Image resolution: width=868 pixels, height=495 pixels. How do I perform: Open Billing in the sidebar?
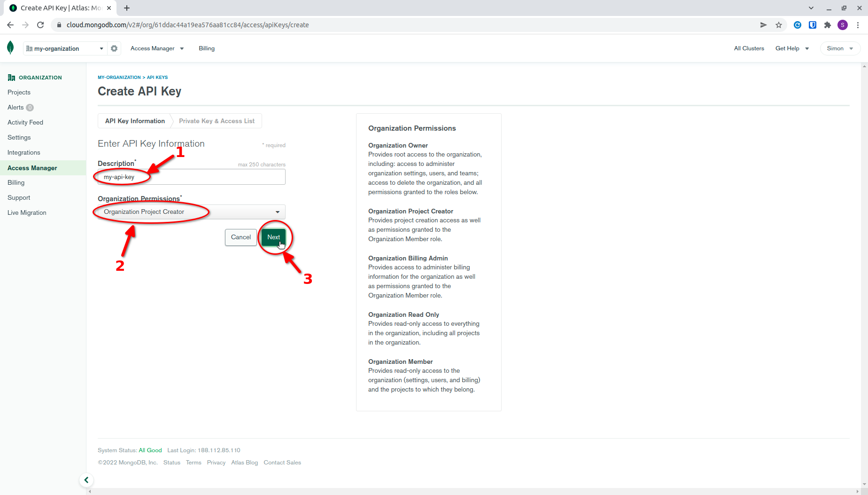(16, 182)
